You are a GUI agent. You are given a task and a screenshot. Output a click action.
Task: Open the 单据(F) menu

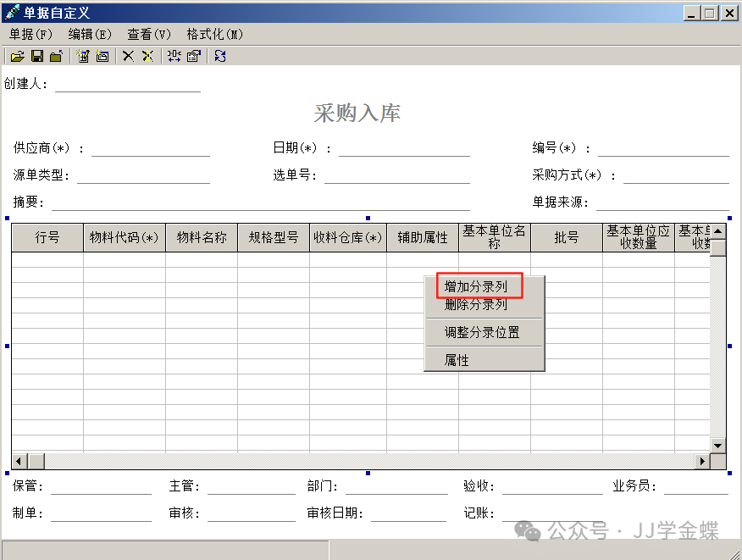point(30,34)
